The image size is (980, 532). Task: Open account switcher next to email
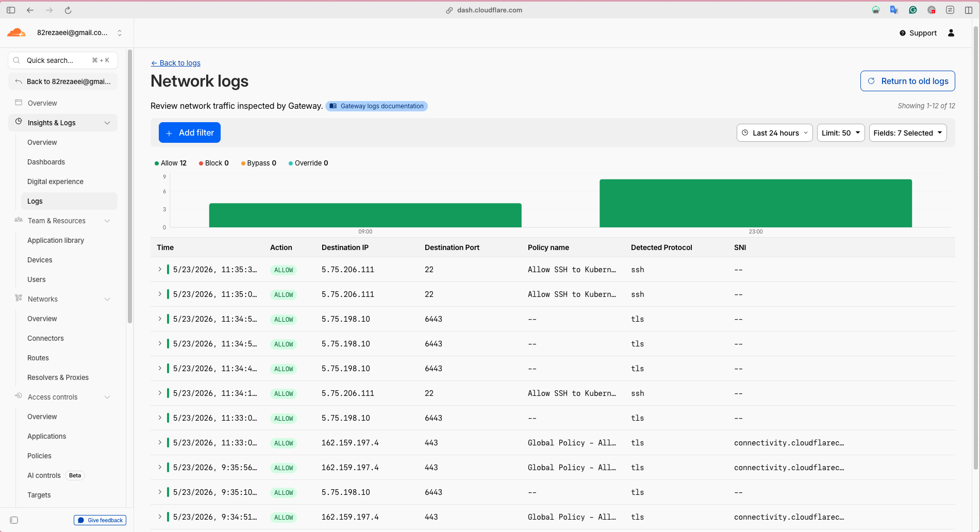pyautogui.click(x=120, y=33)
